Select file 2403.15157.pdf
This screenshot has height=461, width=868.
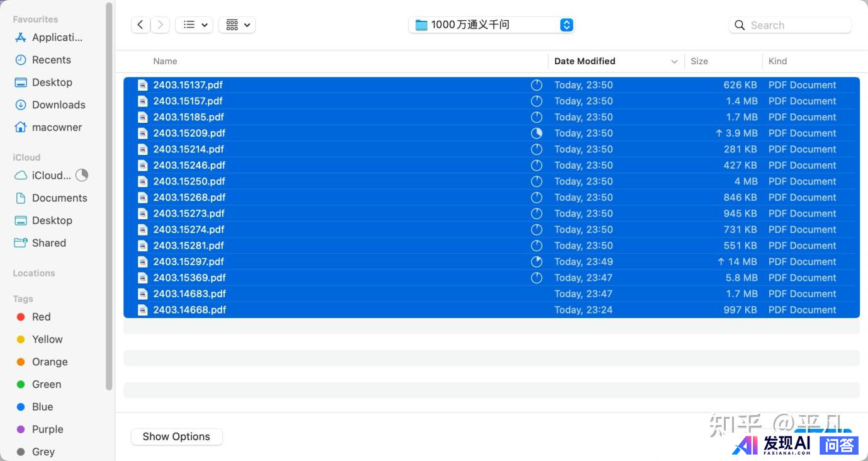pyautogui.click(x=492, y=101)
